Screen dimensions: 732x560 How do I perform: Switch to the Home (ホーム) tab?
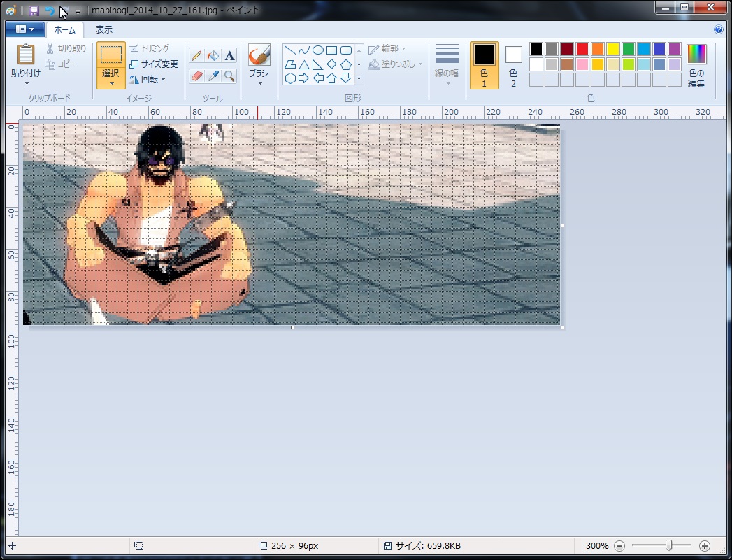(x=64, y=30)
